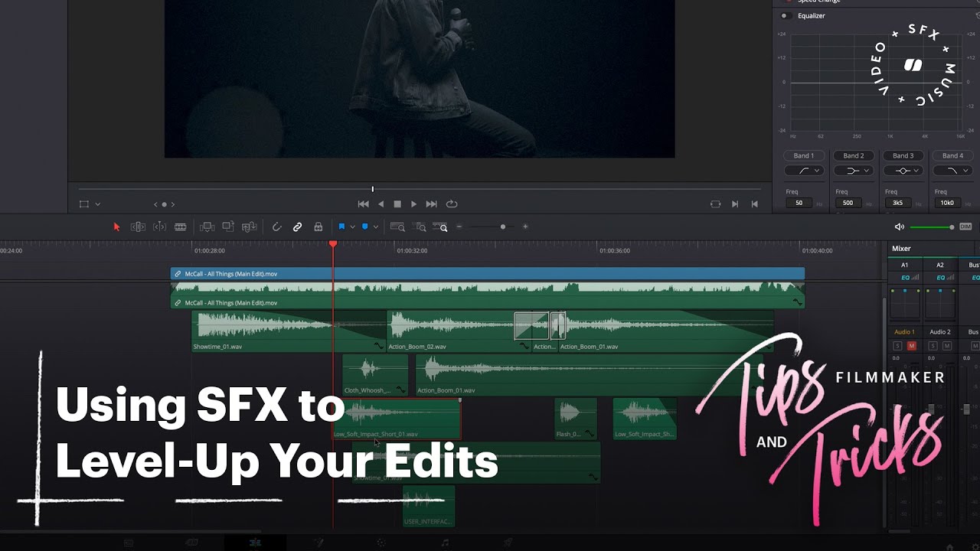The image size is (980, 551).
Task: Click the previous/next keyframe navigation control
Action: (165, 204)
